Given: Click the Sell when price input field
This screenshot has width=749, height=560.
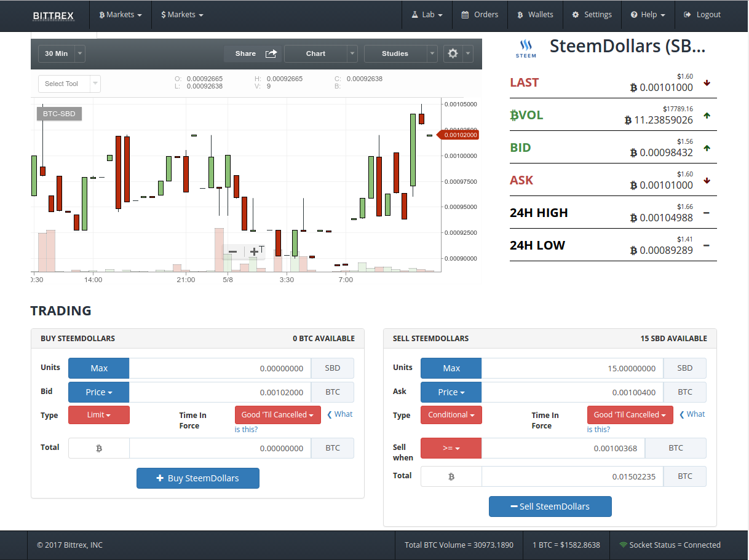Looking at the screenshot, I should click(x=563, y=448).
